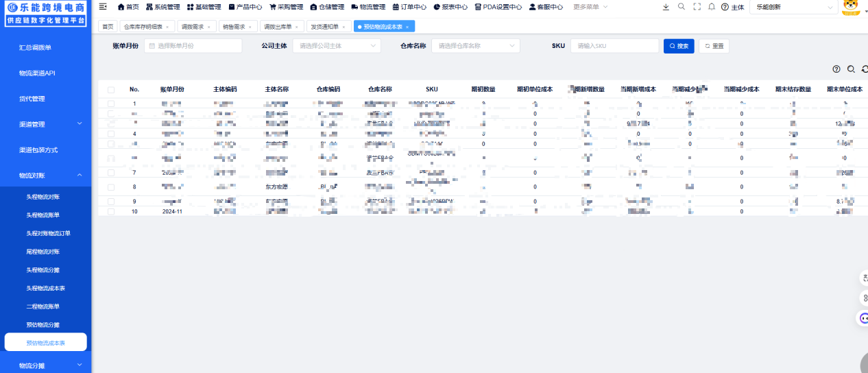Open the 基础管理 menu
Screen dimensions: 868x373
[204, 7]
